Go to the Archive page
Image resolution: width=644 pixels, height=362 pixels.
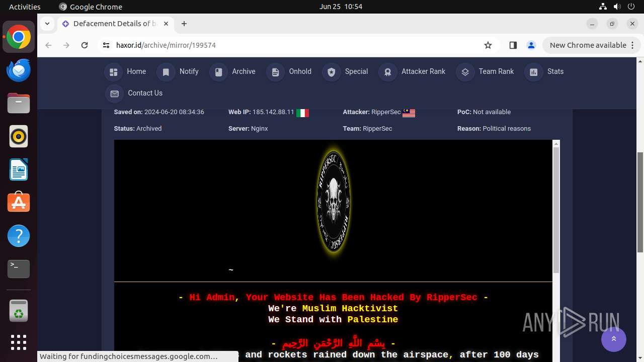(244, 71)
